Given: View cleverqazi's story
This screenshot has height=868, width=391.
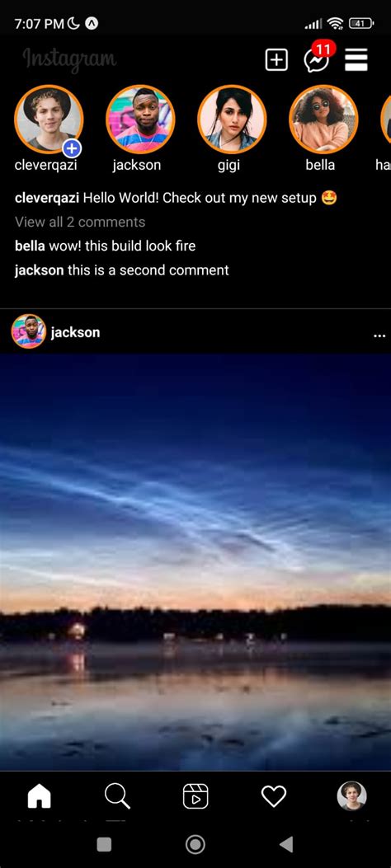Looking at the screenshot, I should pos(49,120).
